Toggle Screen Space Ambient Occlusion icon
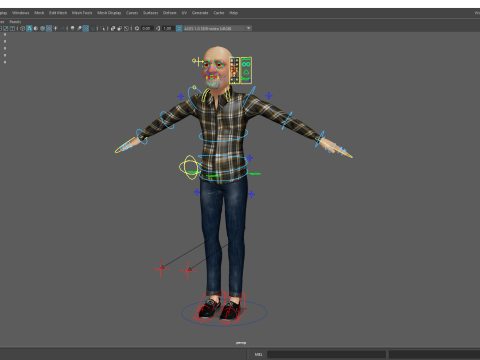The height and width of the screenshot is (360, 480). (72, 28)
